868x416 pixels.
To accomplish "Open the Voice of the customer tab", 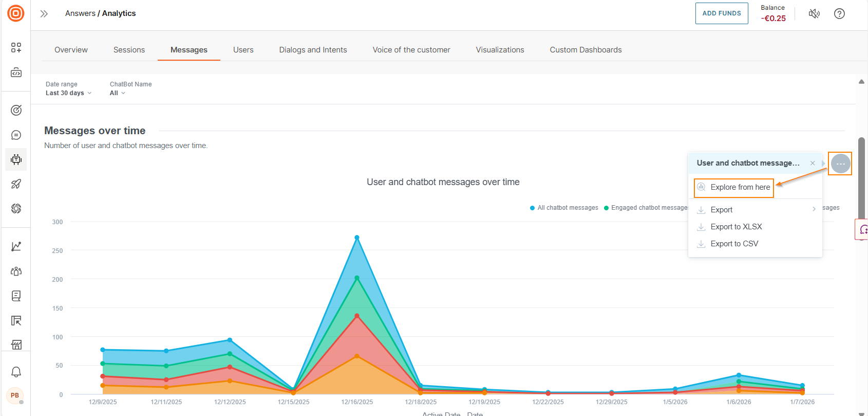I will click(411, 50).
